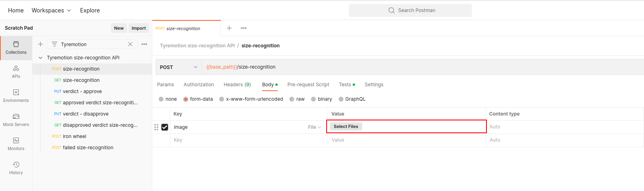Open the Collections sidebar panel
Screen dimensions: 644x191
click(16, 48)
